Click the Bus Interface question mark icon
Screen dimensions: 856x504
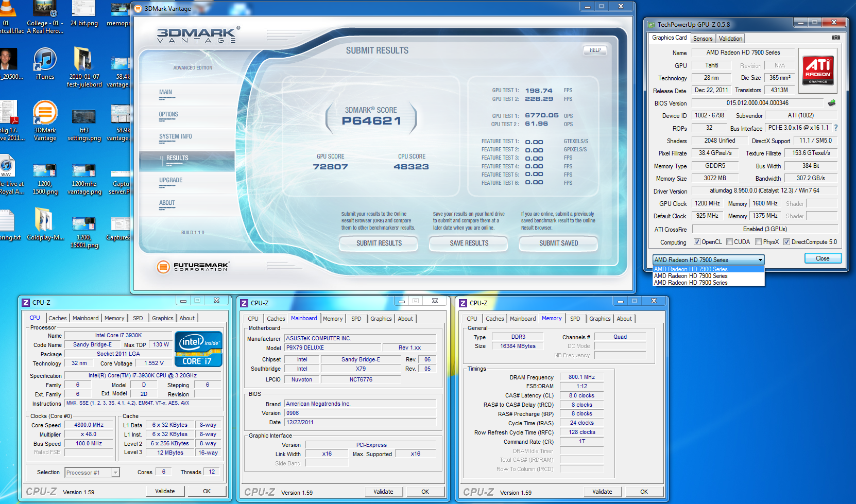pos(835,128)
